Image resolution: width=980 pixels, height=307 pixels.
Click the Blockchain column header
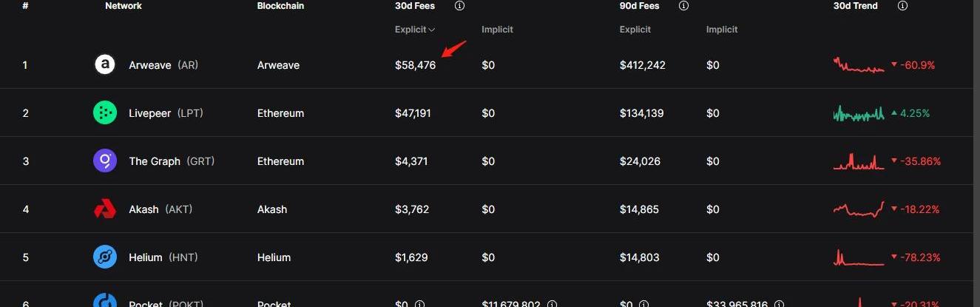coord(280,6)
